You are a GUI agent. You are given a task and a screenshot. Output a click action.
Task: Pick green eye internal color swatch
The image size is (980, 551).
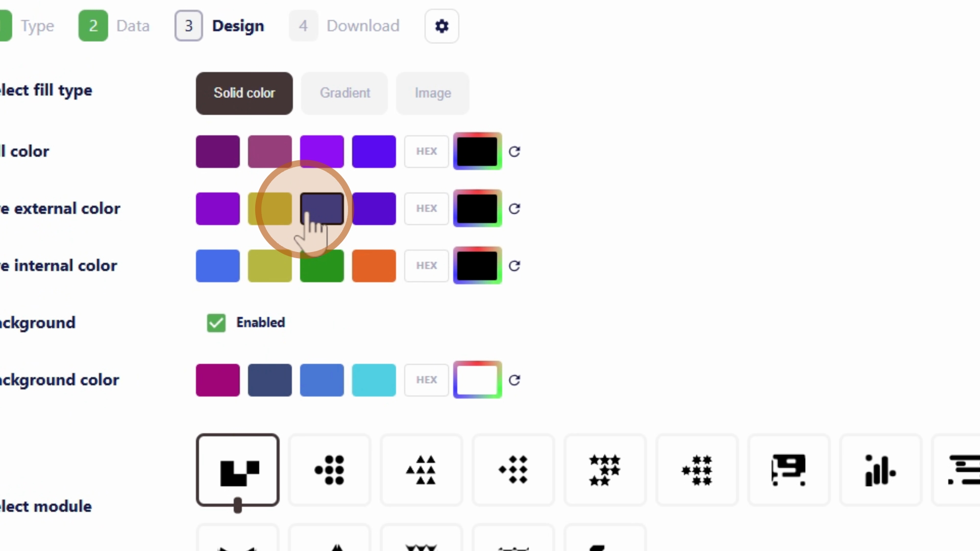pos(322,266)
